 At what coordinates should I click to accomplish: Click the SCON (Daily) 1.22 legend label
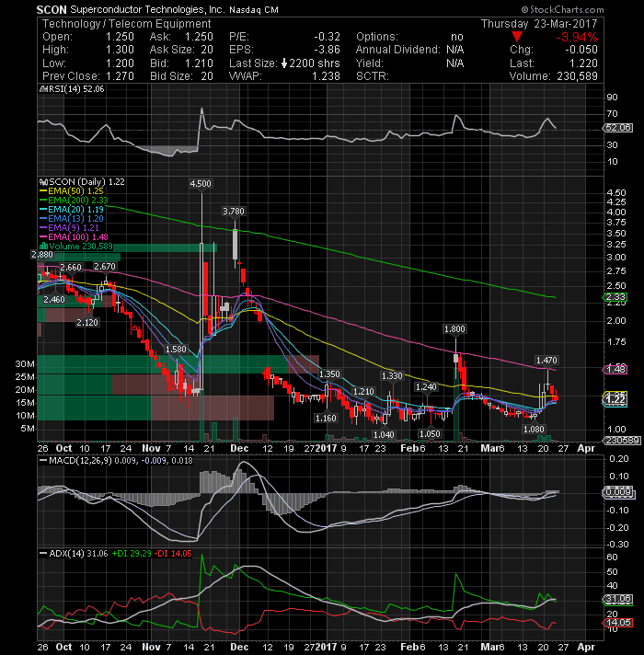click(x=86, y=182)
